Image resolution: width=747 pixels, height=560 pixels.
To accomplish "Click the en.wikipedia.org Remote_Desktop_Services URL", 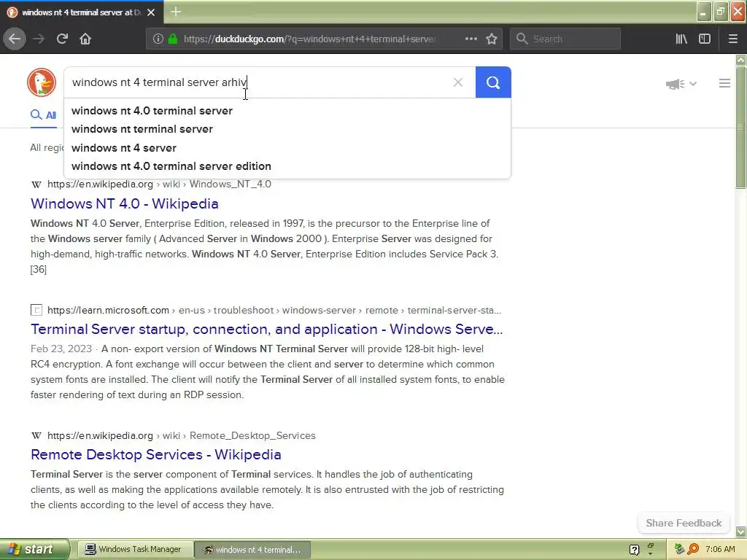I will click(181, 435).
